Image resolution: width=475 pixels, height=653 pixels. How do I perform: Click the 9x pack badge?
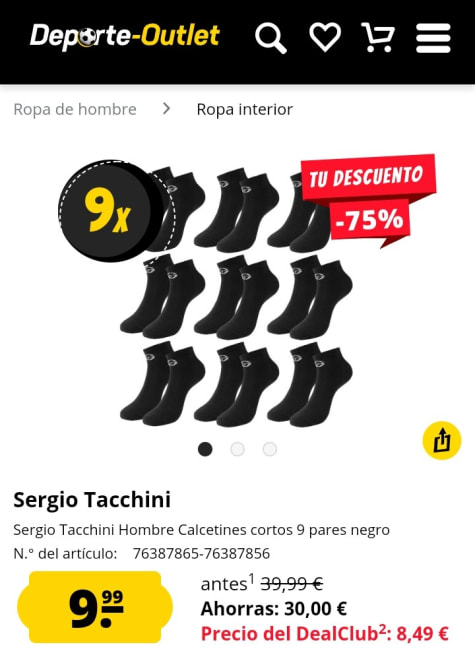(113, 211)
